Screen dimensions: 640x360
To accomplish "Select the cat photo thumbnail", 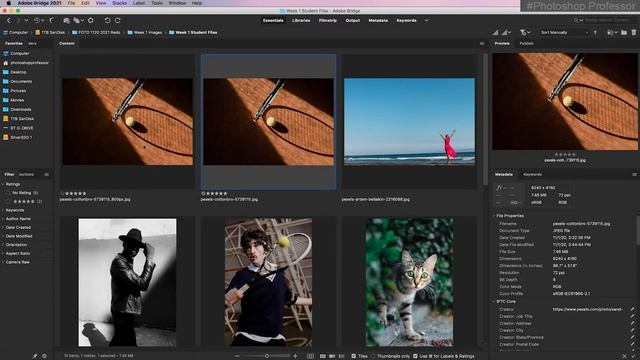I will pyautogui.click(x=409, y=282).
